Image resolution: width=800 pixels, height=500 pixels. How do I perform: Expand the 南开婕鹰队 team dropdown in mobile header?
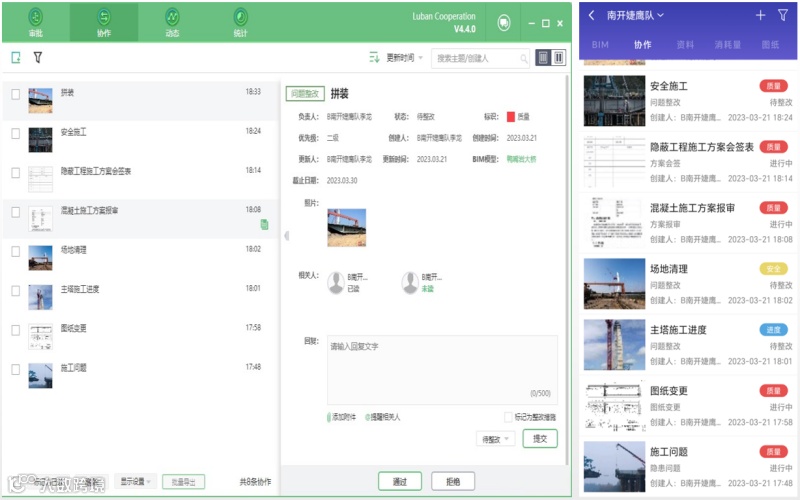coord(635,15)
